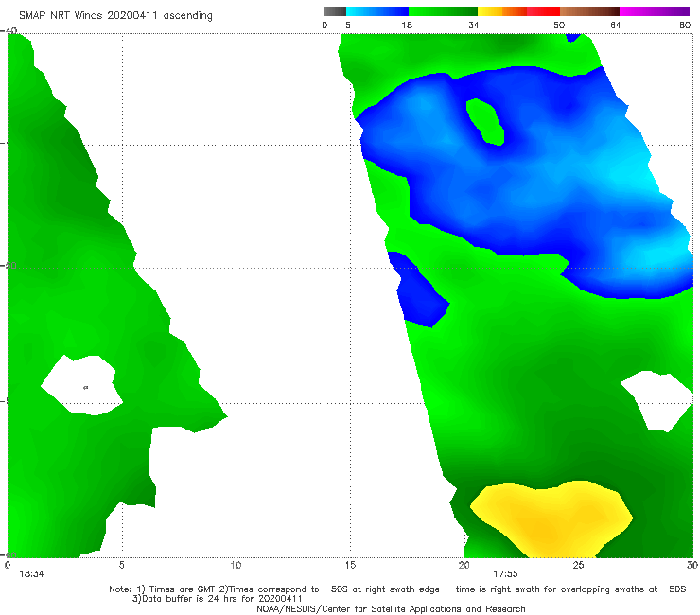Click the small green patch inside the blue region
The width and height of the screenshot is (700, 615).
click(485, 122)
